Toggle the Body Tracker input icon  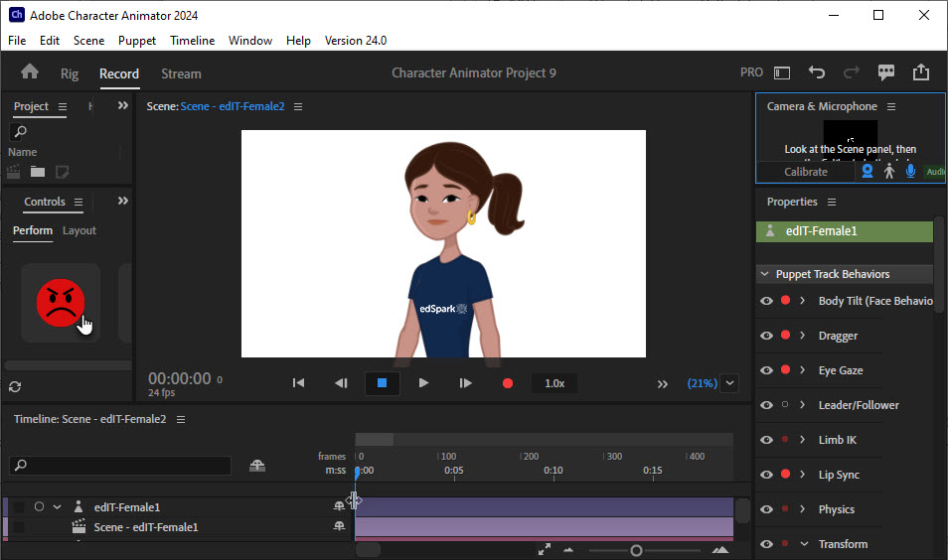(x=888, y=172)
